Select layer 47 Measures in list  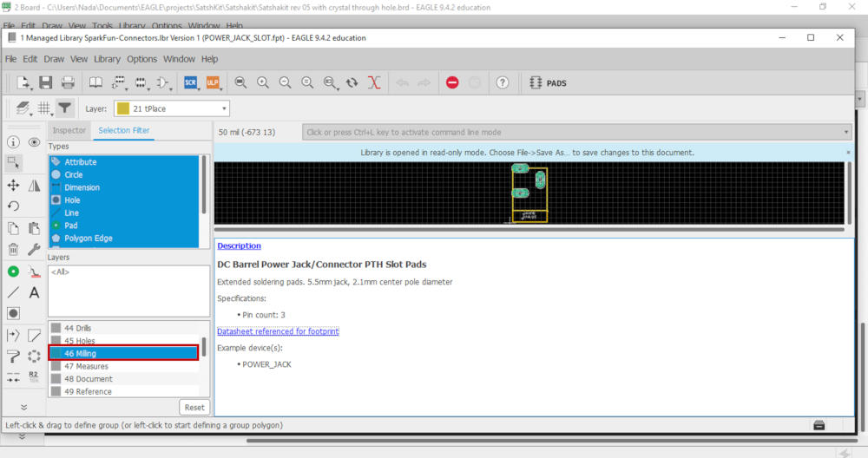tap(123, 366)
